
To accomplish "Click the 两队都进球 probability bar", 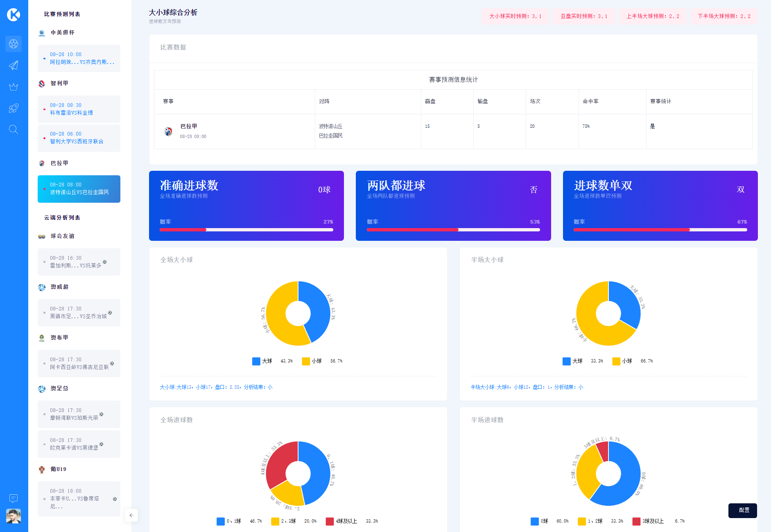I will coord(453,230).
